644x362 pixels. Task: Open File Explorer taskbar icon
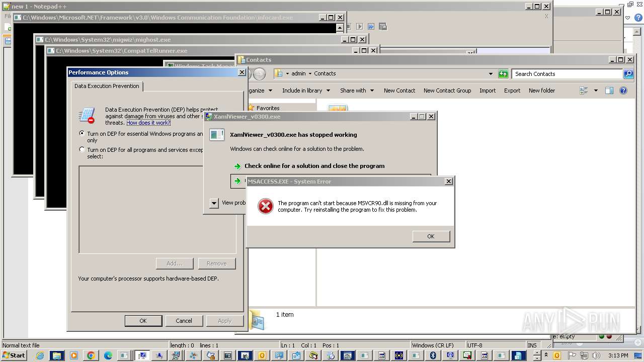[x=57, y=355]
